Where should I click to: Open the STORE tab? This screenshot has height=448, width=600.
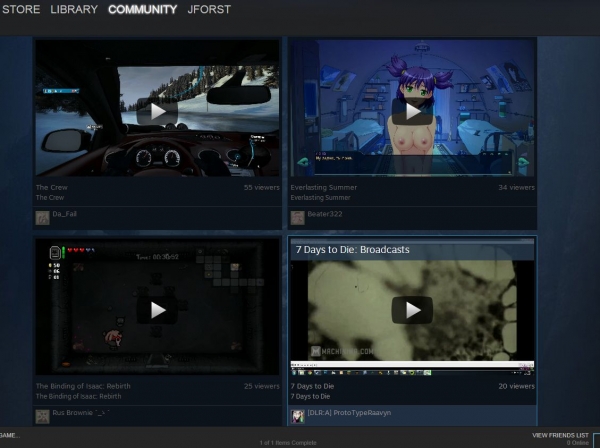click(20, 10)
